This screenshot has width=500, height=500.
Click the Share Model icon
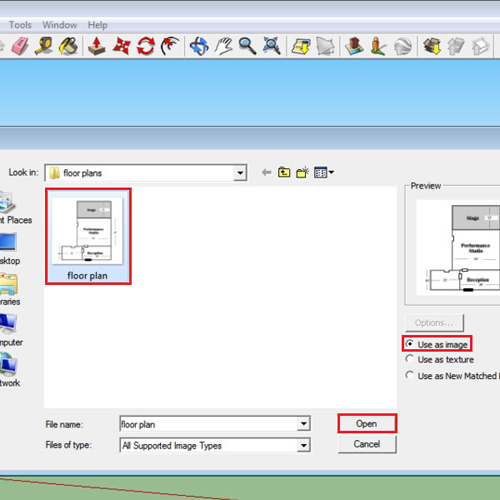click(x=456, y=46)
